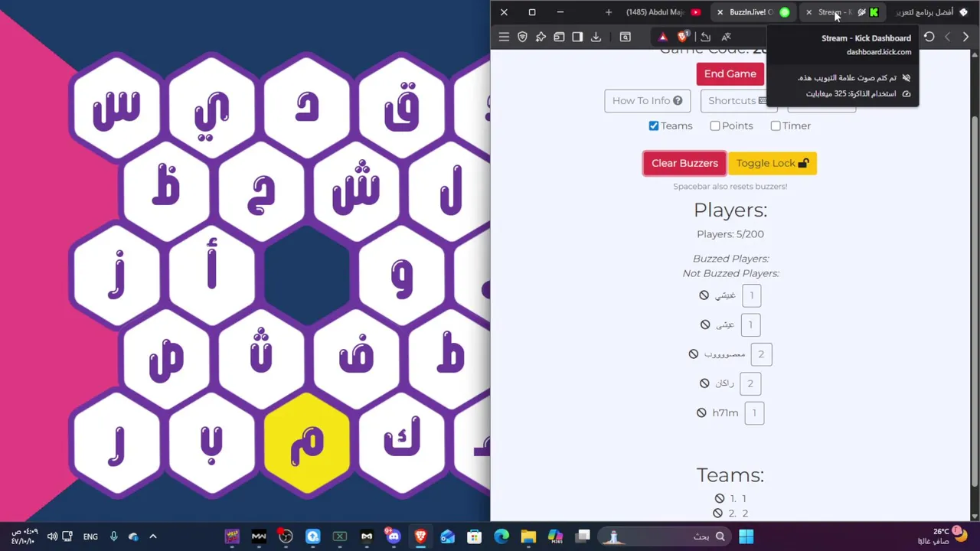This screenshot has width=980, height=551.
Task: Click the translate page icon
Action: pos(726,37)
